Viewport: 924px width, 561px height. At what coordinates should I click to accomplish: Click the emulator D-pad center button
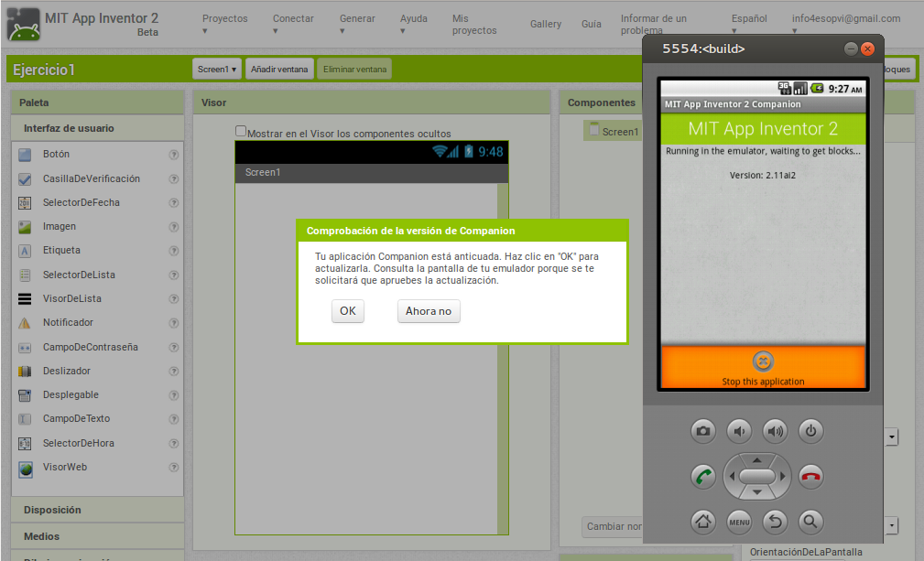(x=757, y=476)
